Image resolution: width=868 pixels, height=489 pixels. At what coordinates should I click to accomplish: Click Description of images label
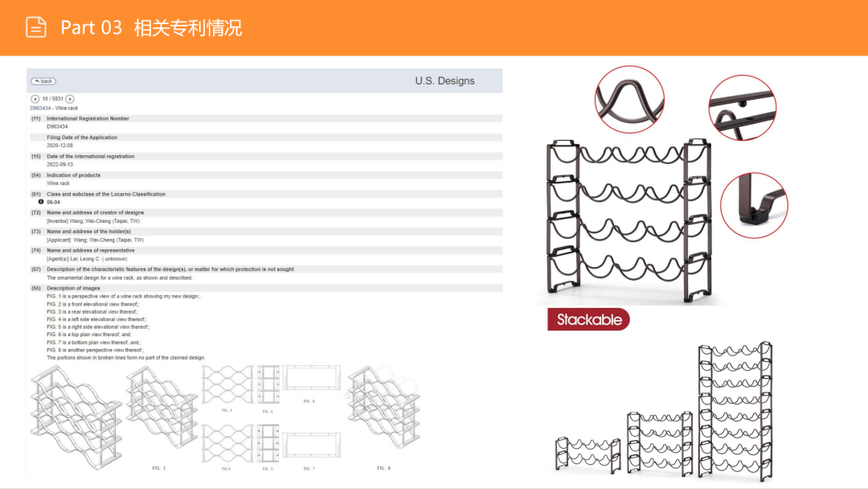pos(73,289)
